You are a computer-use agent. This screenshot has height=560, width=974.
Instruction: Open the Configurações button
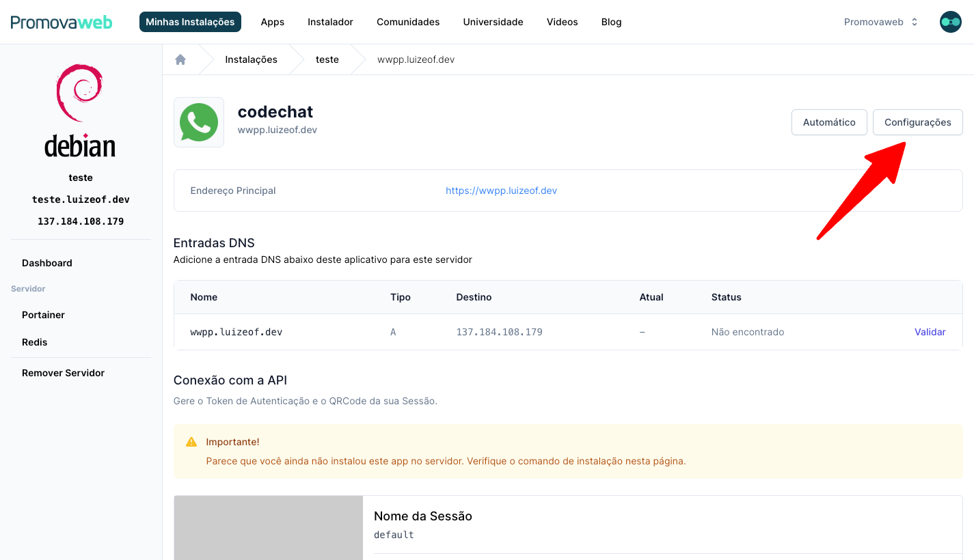click(x=917, y=122)
